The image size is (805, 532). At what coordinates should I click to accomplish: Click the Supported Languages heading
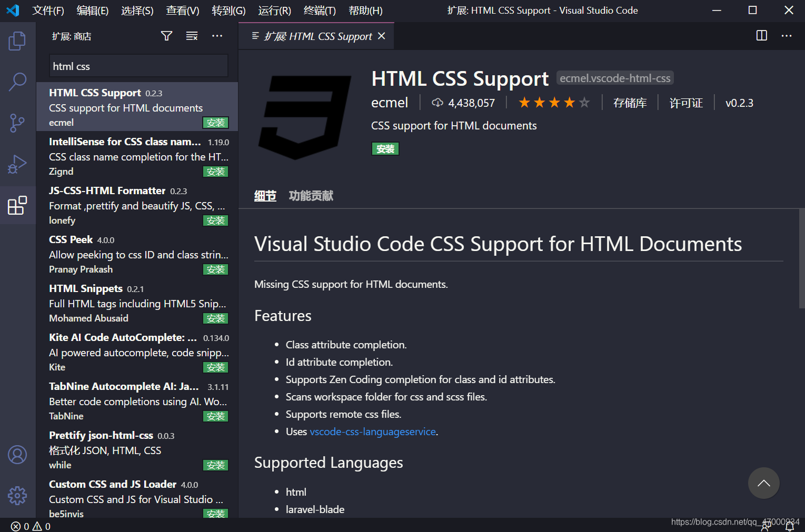(x=329, y=463)
